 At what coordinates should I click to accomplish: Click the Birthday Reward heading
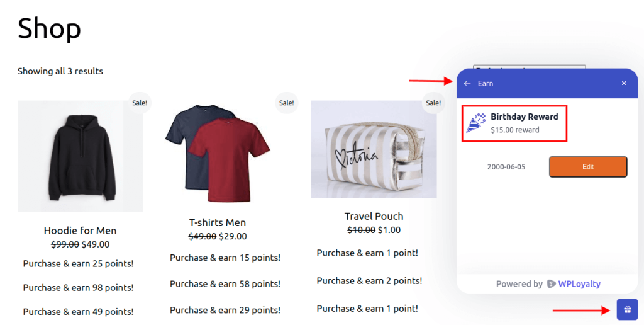[524, 117]
